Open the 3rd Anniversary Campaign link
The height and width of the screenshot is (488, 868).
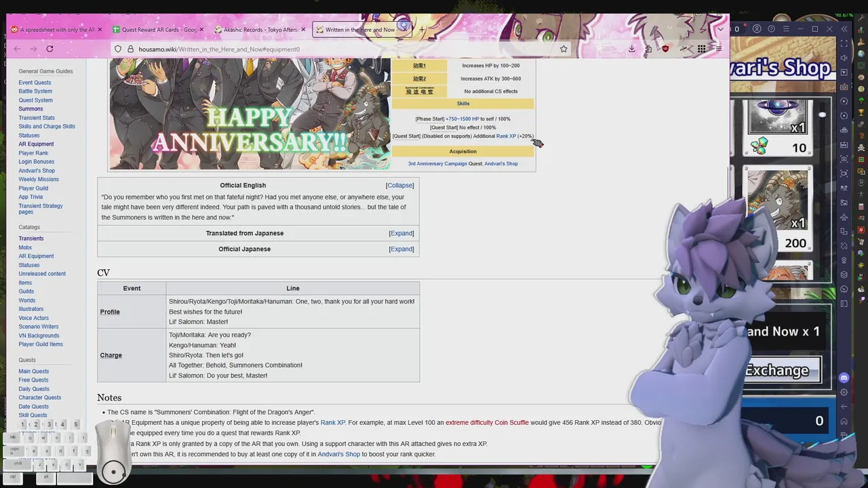(437, 164)
